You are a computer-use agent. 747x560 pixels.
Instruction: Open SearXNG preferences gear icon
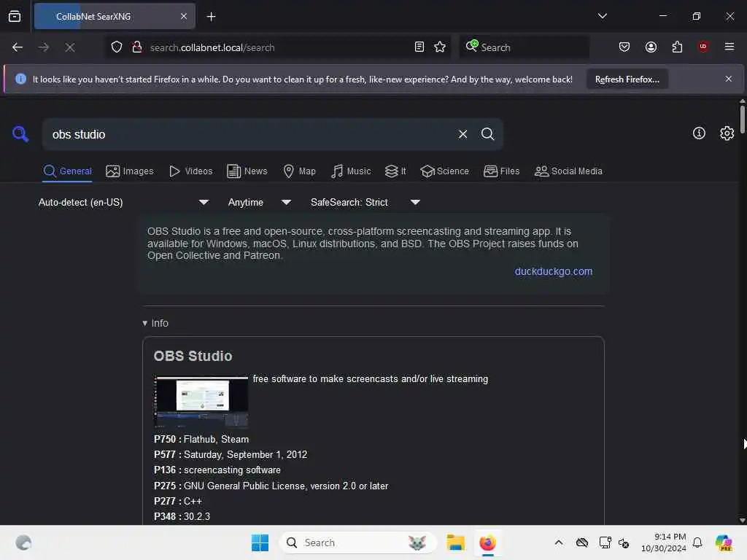[727, 133]
